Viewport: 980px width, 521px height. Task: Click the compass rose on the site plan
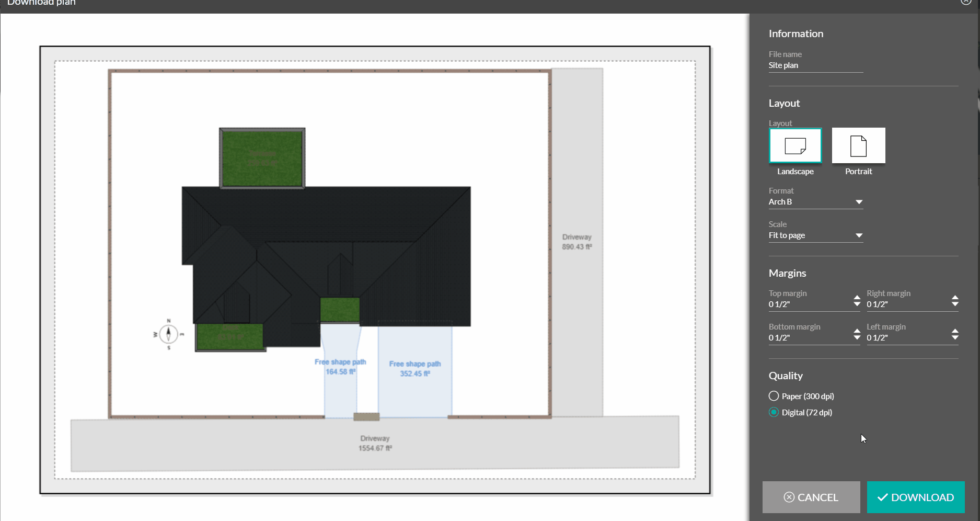coord(168,333)
